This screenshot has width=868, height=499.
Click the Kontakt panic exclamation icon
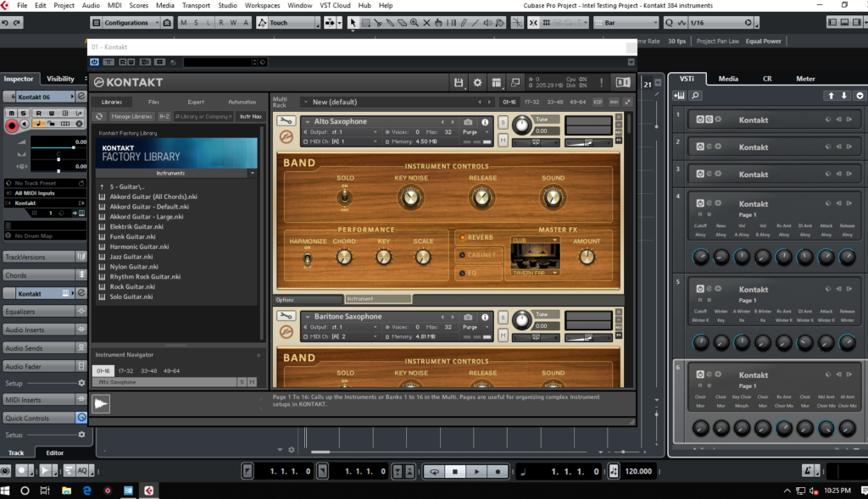pyautogui.click(x=602, y=83)
